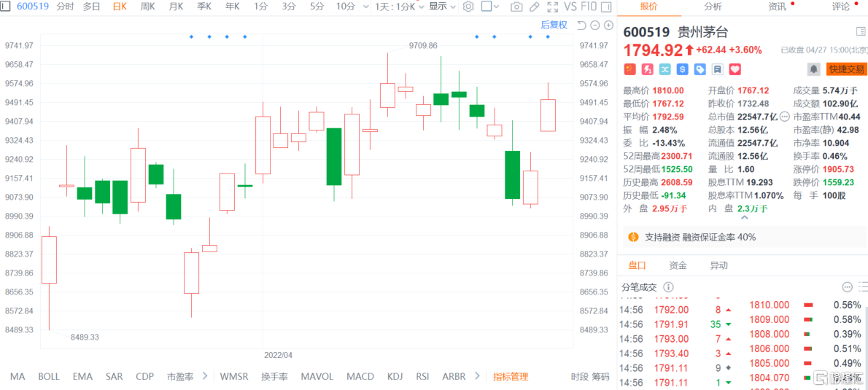Open more options in 分笔成交 header

[x=847, y=287]
